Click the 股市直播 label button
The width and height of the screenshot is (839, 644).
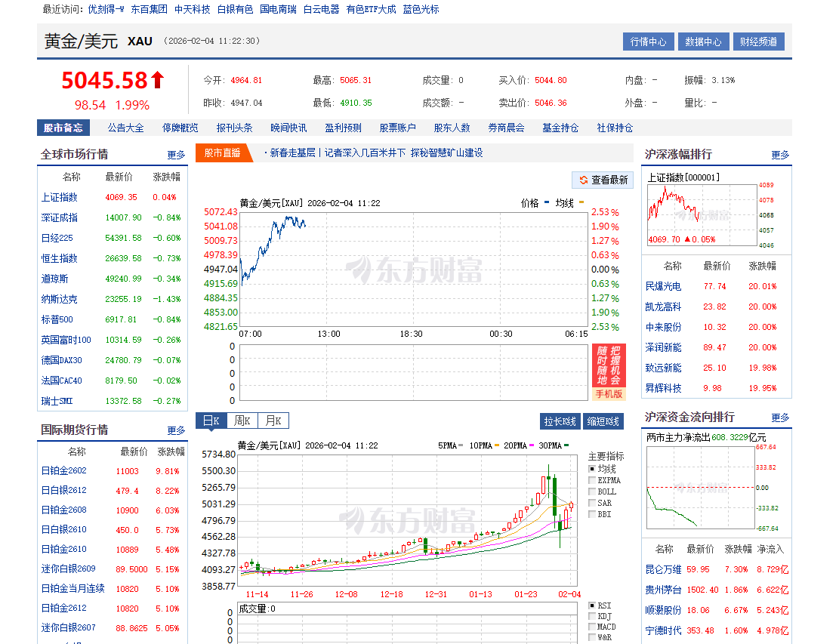pyautogui.click(x=223, y=153)
